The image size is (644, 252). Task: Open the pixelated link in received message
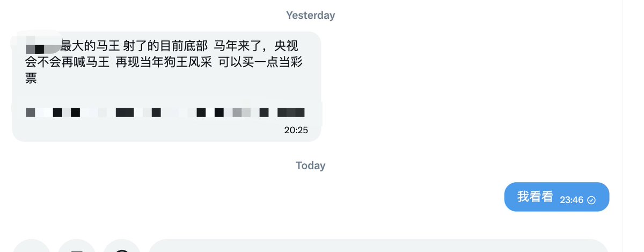(x=165, y=112)
